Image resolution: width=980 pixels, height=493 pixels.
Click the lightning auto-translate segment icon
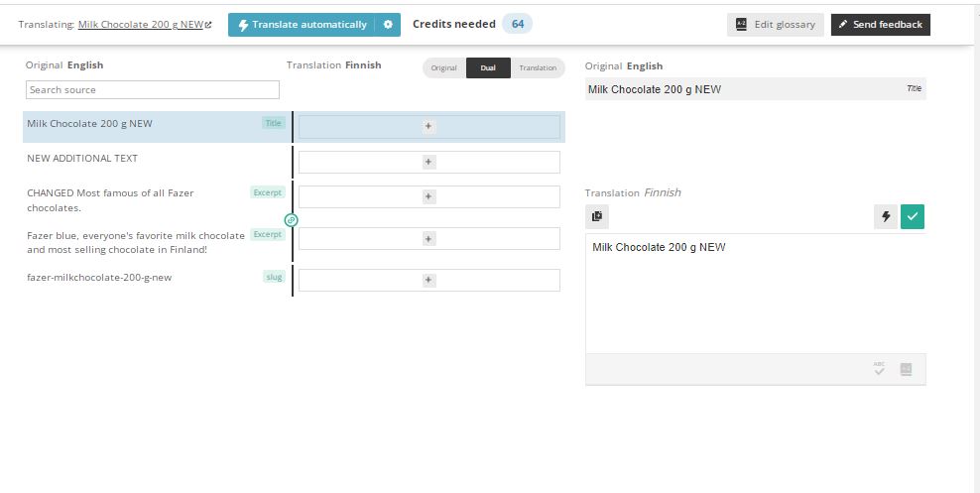[886, 216]
